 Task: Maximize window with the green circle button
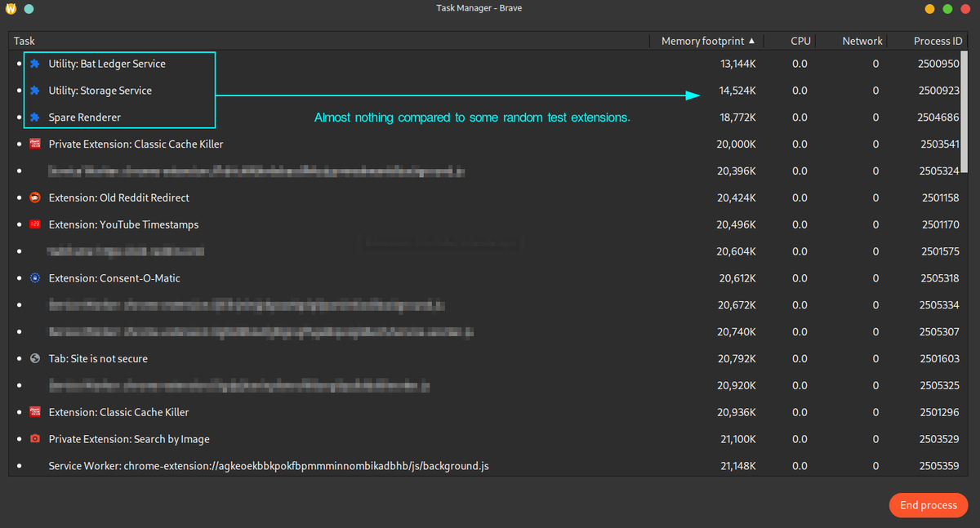pos(947,8)
